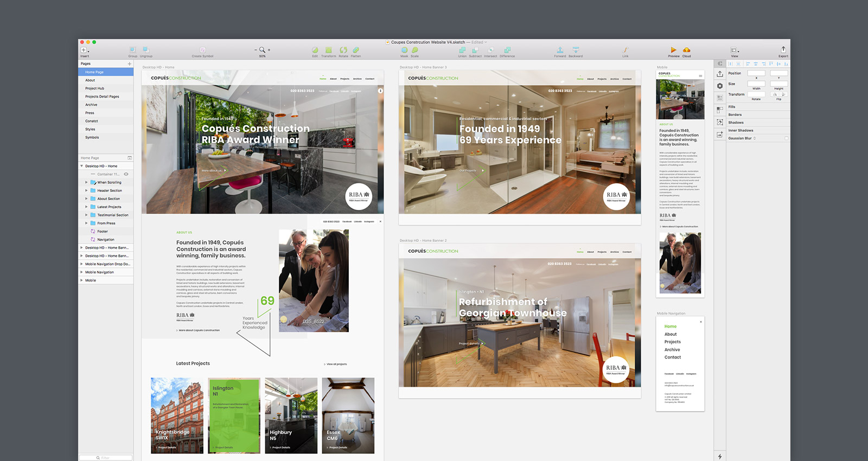Apply Union boolean operation

(x=462, y=50)
